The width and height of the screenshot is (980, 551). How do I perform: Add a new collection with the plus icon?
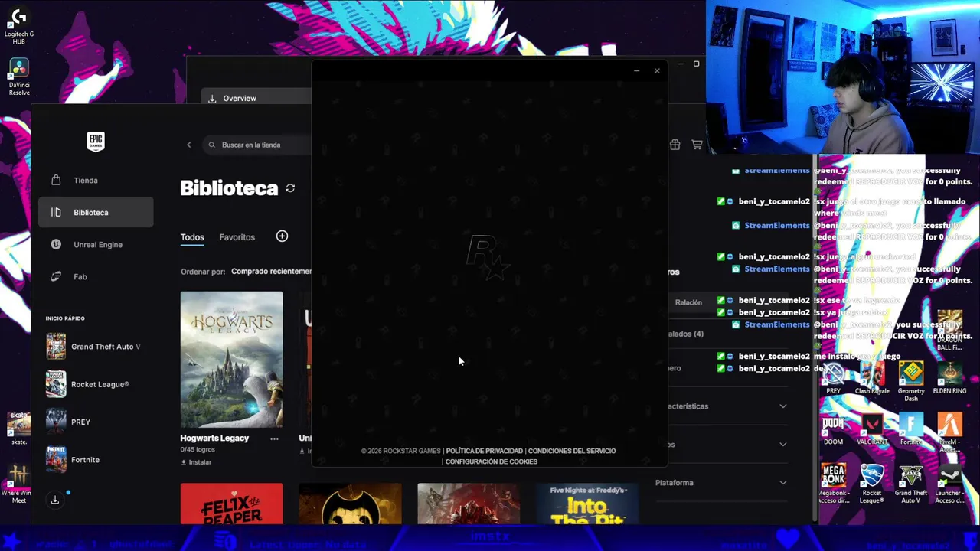[282, 236]
